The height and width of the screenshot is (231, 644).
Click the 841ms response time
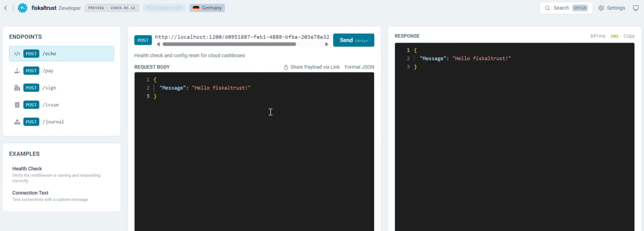[598, 36]
